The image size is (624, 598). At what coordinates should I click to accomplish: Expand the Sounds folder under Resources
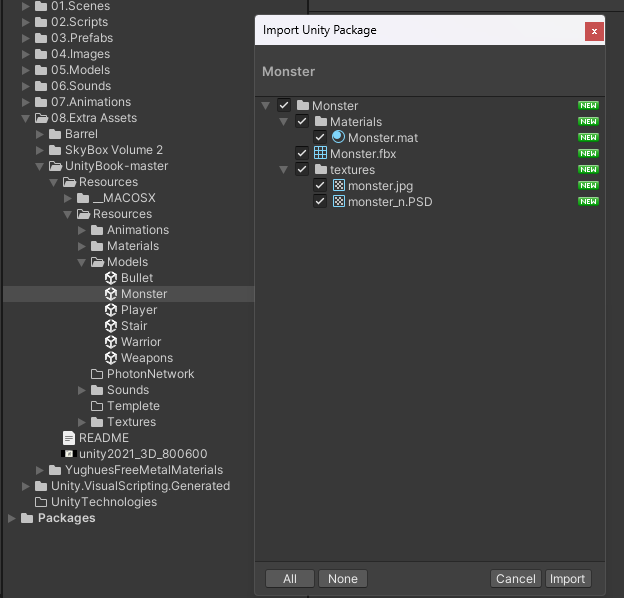[82, 390]
